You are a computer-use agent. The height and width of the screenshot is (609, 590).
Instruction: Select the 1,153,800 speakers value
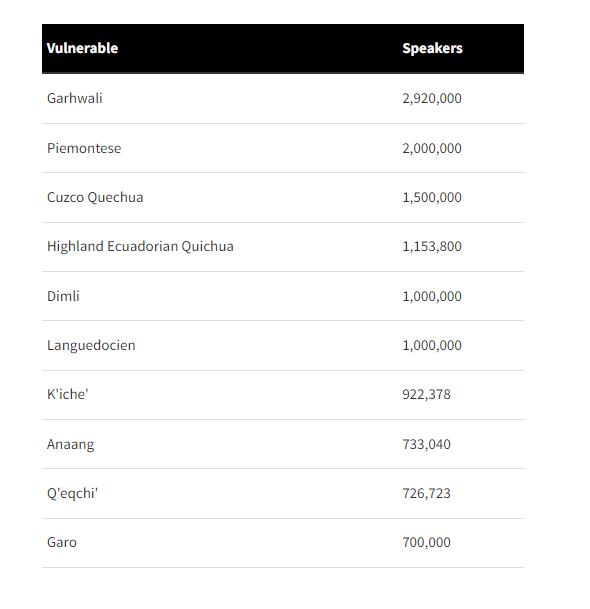(432, 247)
